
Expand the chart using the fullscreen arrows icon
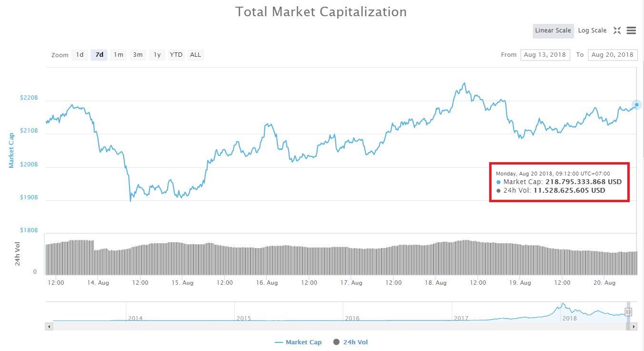(617, 30)
